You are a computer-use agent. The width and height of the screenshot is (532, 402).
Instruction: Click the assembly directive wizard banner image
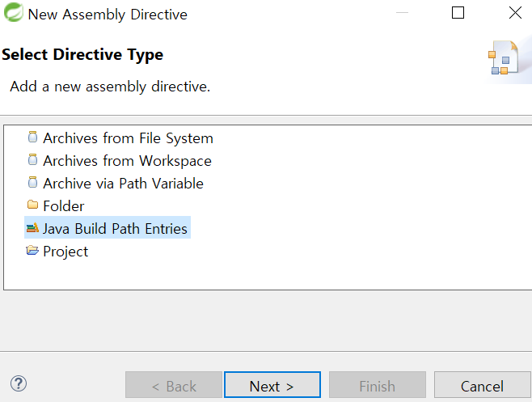[504, 57]
